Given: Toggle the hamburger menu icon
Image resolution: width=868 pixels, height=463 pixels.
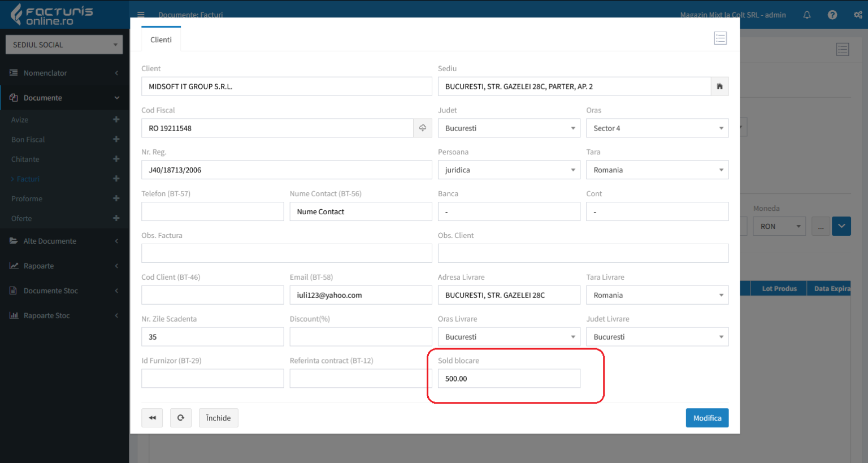Looking at the screenshot, I should [141, 15].
